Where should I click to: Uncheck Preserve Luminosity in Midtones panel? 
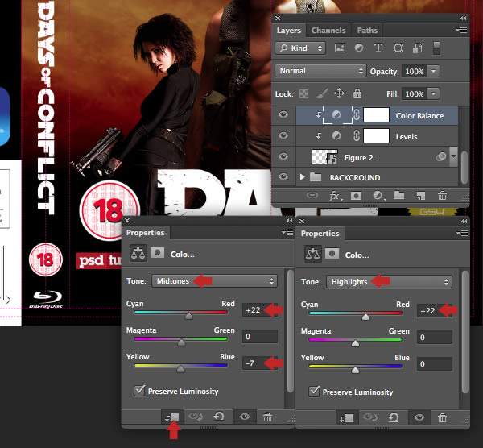coord(139,390)
